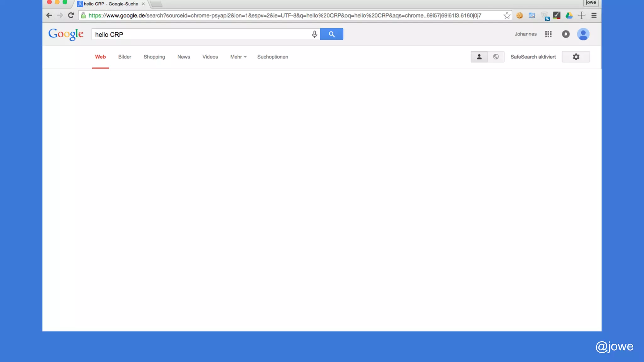This screenshot has width=644, height=362.
Task: Open the Google apps grid
Action: (x=548, y=34)
